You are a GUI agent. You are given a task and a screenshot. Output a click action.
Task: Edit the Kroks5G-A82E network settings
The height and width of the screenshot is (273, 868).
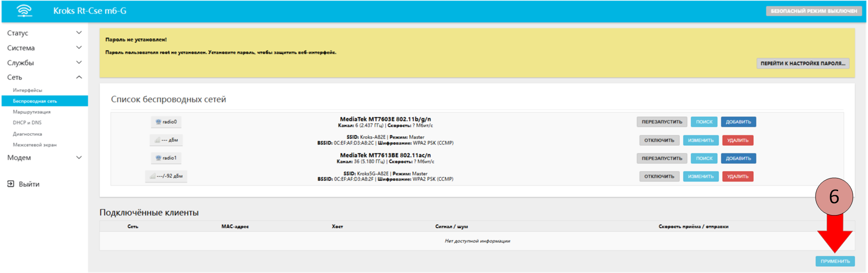pos(700,177)
